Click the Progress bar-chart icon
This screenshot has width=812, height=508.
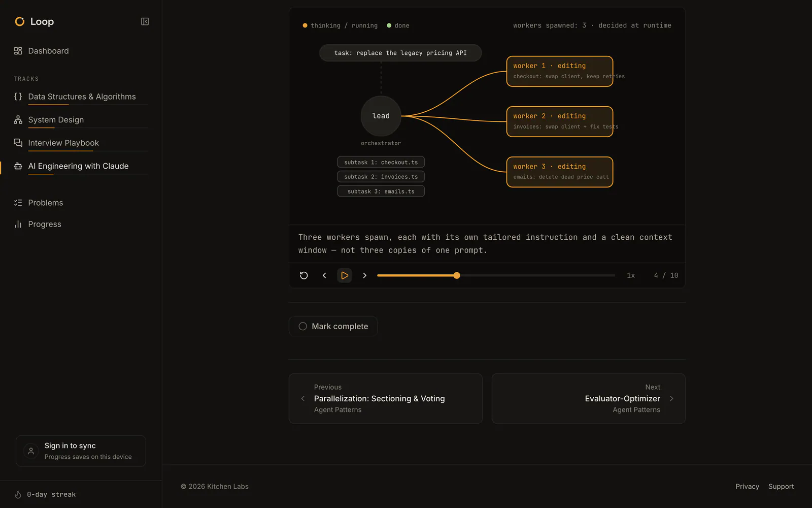coord(18,224)
